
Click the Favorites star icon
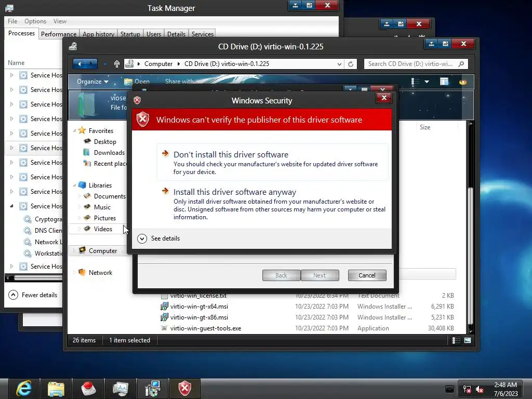82,130
